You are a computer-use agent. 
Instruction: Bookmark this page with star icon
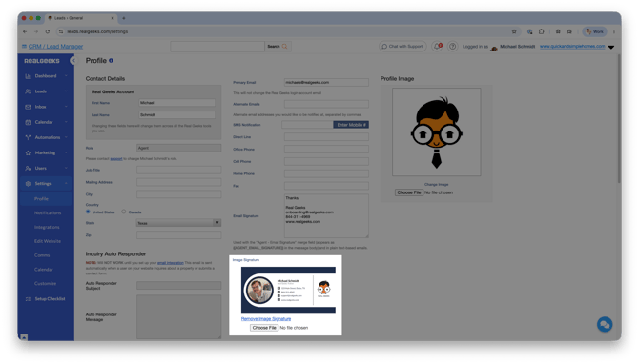514,31
